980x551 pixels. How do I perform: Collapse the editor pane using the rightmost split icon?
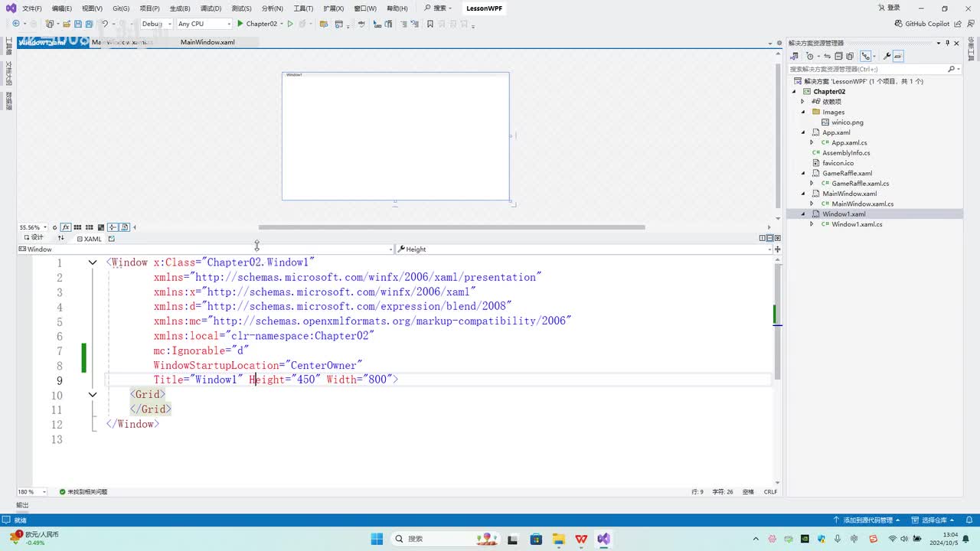[777, 238]
